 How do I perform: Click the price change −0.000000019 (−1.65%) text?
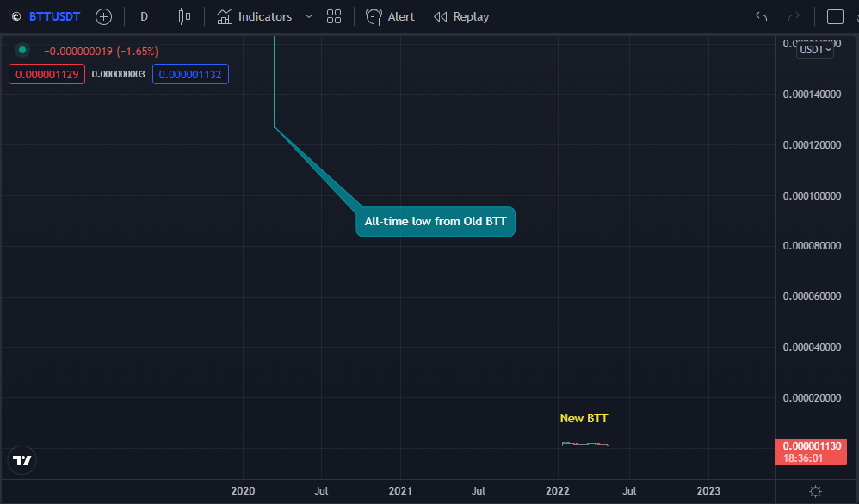pos(102,51)
